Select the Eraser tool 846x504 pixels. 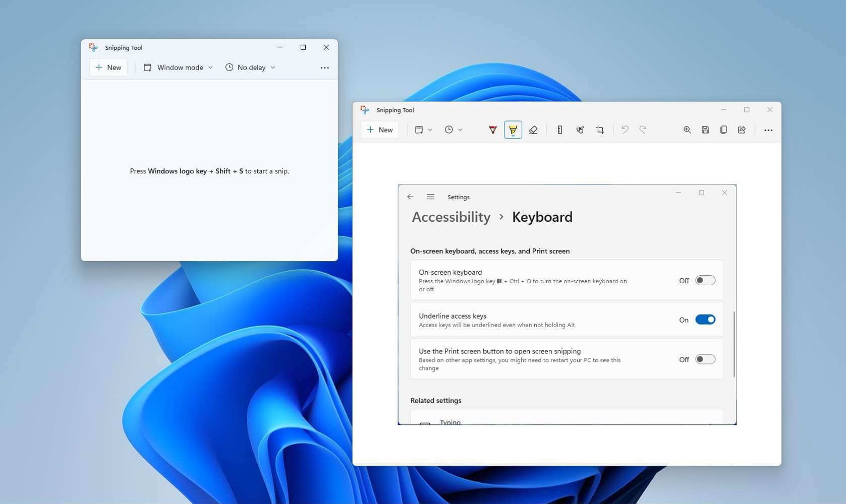(533, 130)
